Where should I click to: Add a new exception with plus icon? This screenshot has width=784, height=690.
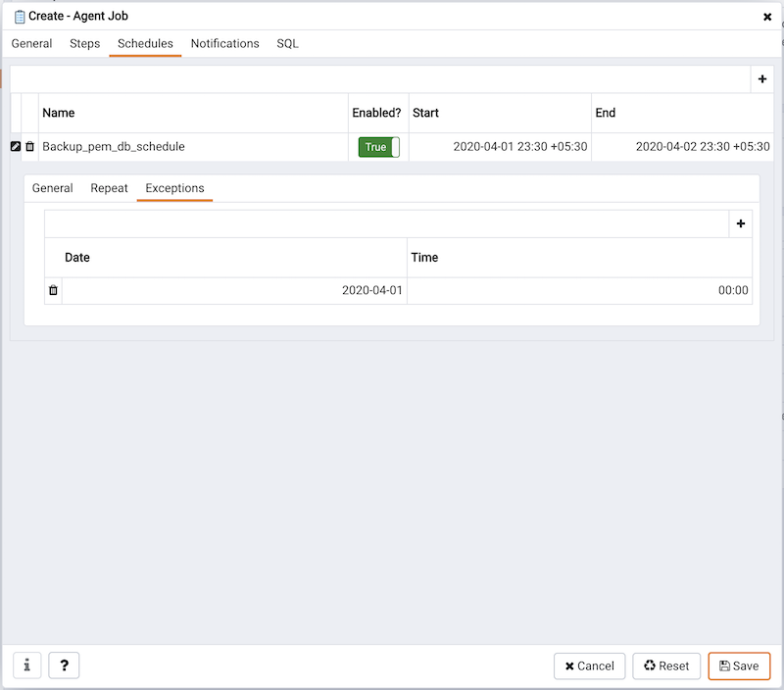coord(741,223)
